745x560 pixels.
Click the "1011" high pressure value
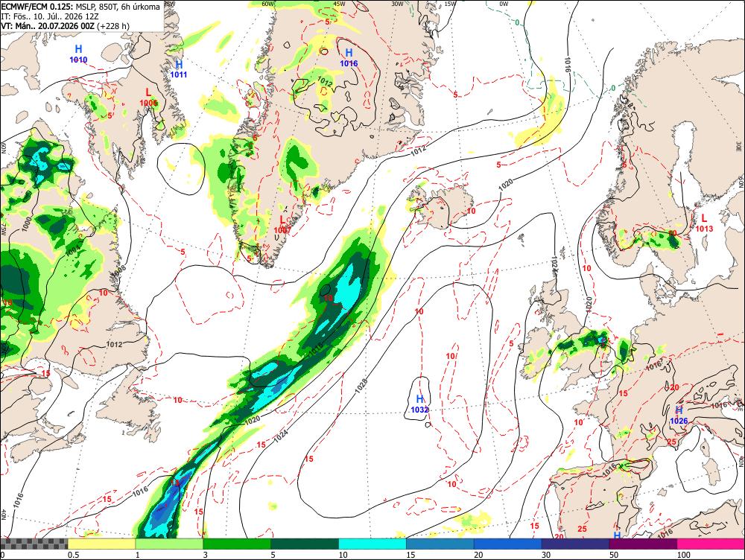[179, 74]
